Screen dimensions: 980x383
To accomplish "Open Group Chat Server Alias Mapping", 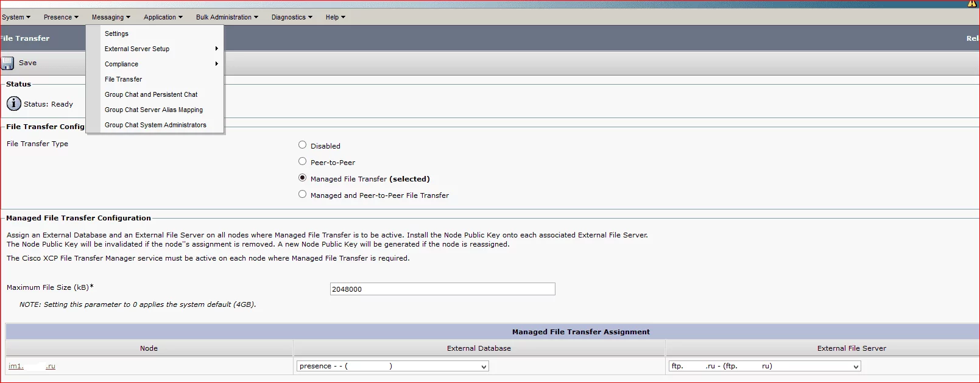I will point(153,110).
